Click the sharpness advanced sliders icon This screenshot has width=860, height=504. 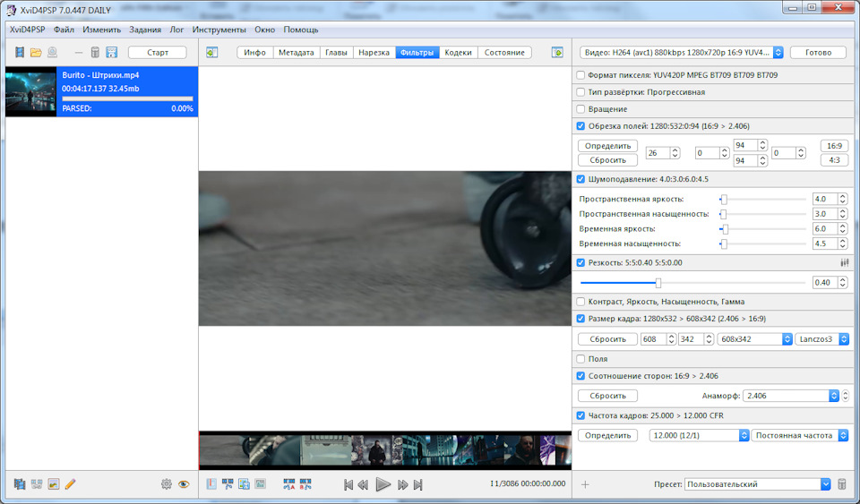(844, 263)
